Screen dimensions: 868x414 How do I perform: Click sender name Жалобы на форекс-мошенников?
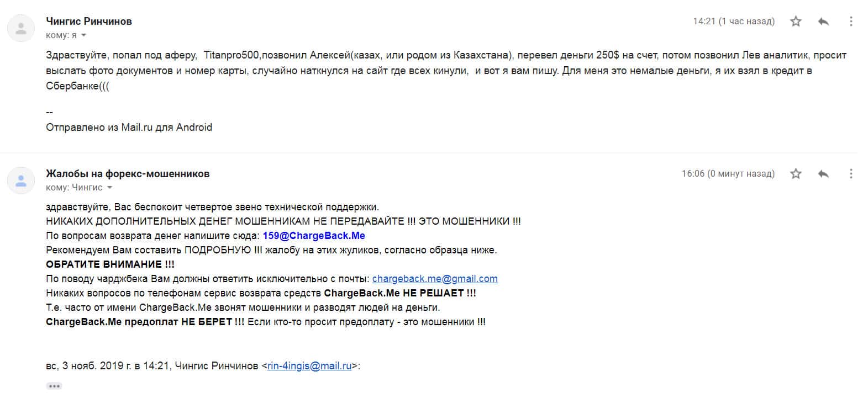click(x=128, y=174)
